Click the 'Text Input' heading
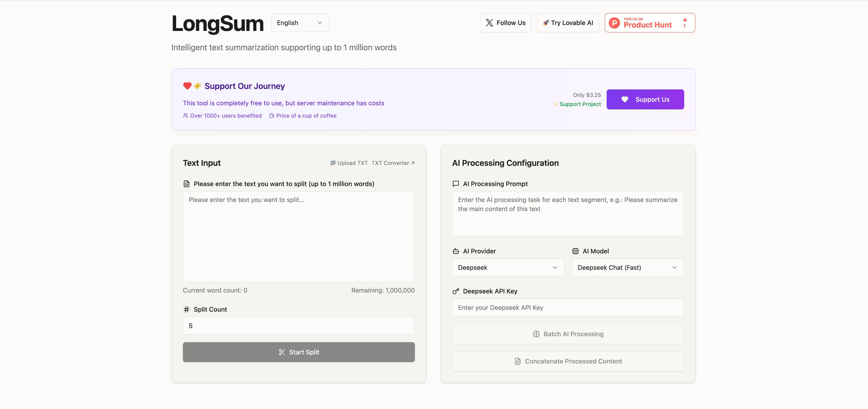 tap(202, 163)
